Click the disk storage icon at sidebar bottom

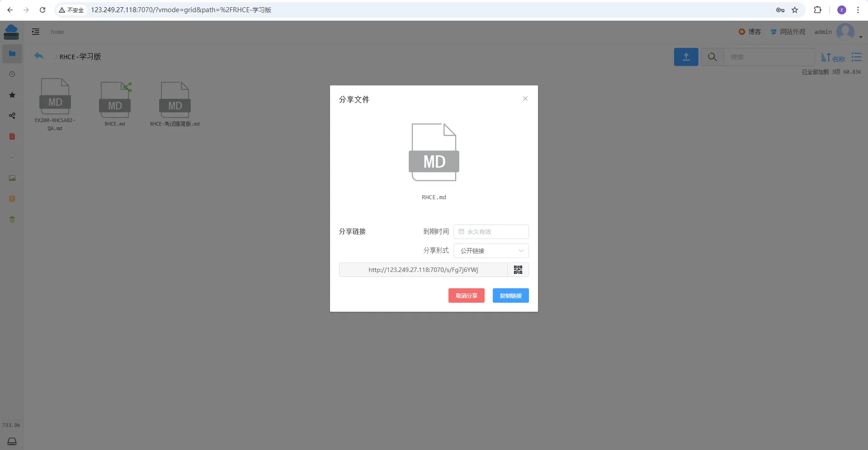(12, 441)
